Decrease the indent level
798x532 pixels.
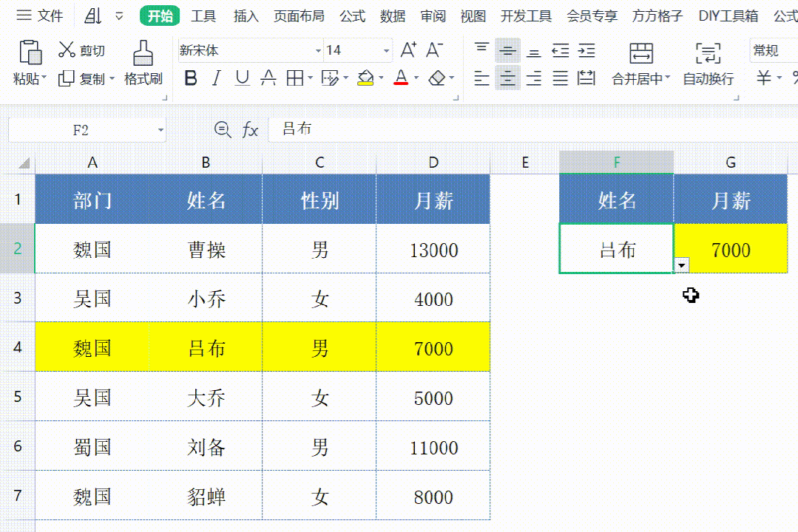point(560,50)
